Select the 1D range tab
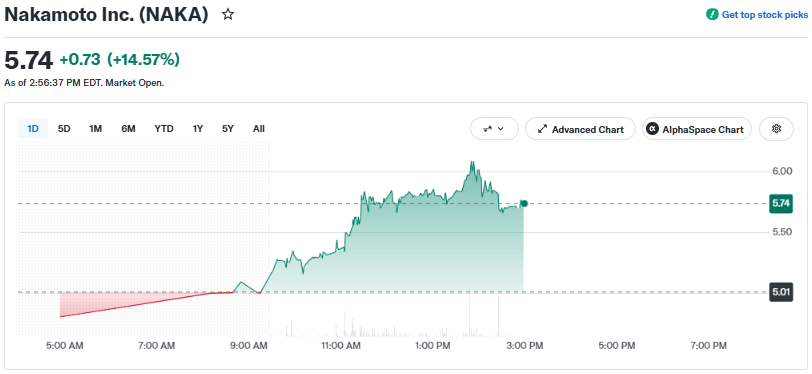Image resolution: width=812 pixels, height=374 pixels. [x=33, y=129]
